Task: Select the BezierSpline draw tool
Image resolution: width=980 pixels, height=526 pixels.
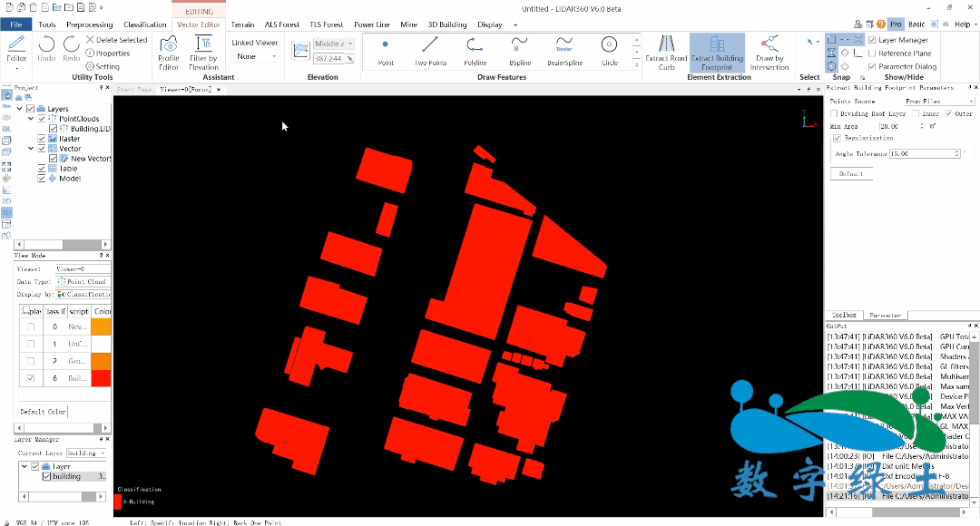Action: click(x=564, y=51)
